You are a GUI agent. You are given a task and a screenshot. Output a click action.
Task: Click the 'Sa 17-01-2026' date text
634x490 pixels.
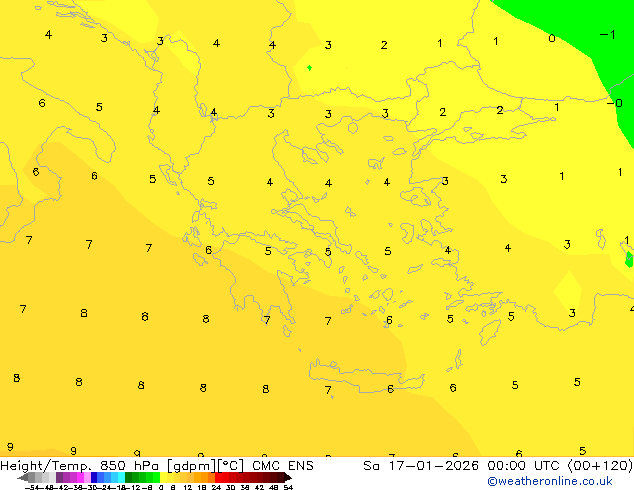(x=421, y=466)
